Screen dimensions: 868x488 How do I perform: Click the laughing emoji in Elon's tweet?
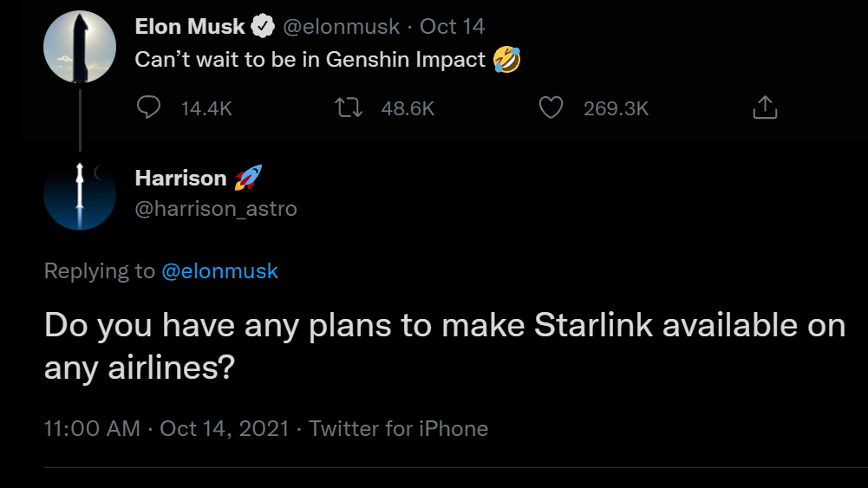tap(506, 61)
